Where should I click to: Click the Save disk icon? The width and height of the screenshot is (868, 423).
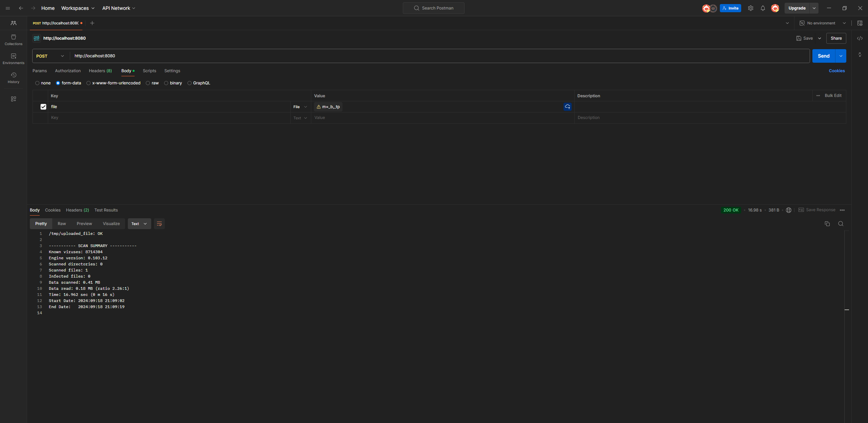(x=799, y=38)
